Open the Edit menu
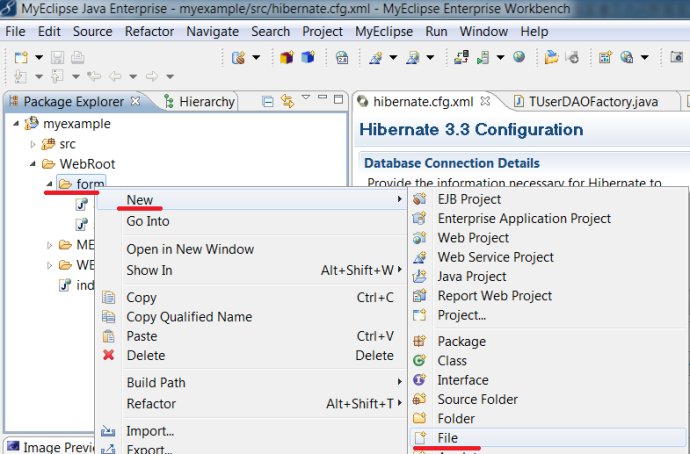Screen dimensions: 690x454 pyautogui.click(x=49, y=32)
